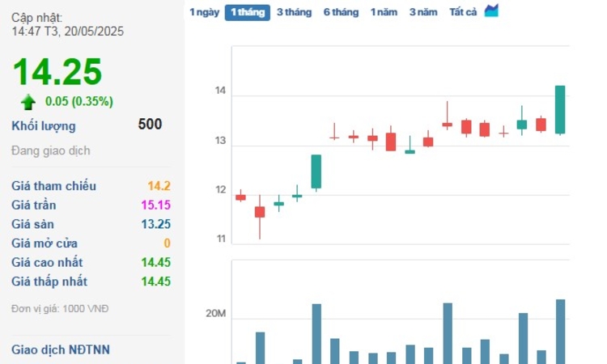Click the red candle with lowest wick
The width and height of the screenshot is (607, 364).
(x=260, y=212)
